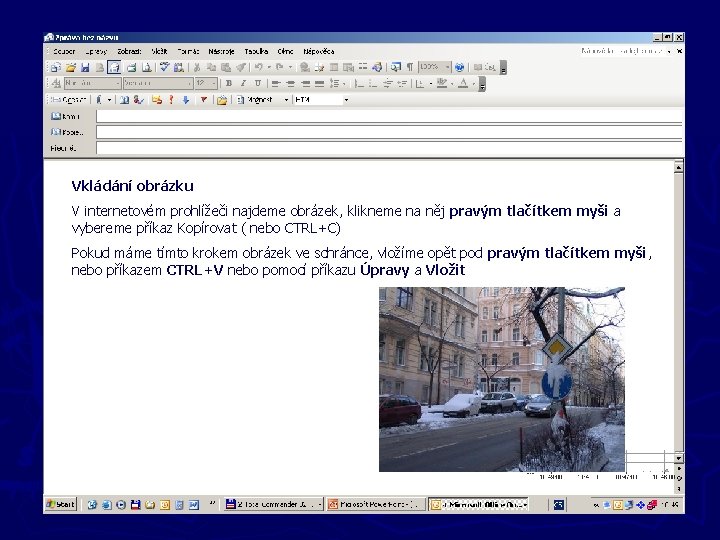Center align the text

click(290, 84)
